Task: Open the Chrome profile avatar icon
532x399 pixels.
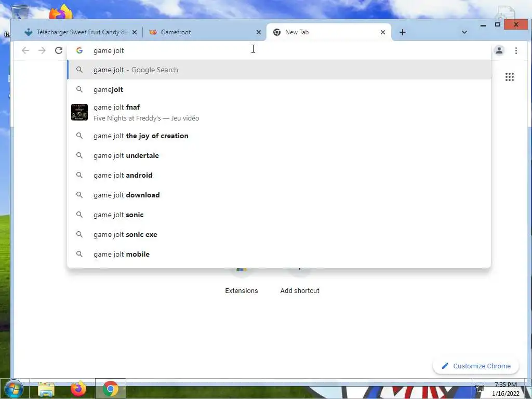Action: point(499,50)
